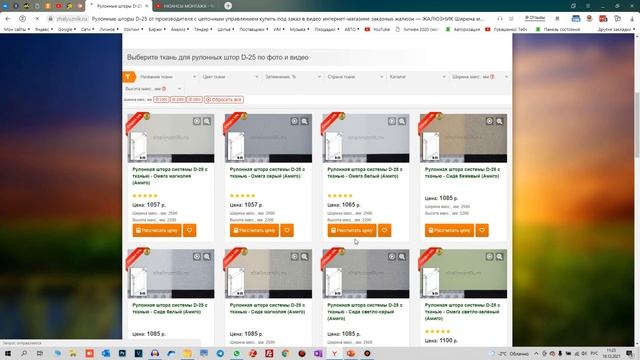Open video icon on Сида магнолия thumbnail
Screen dimensions: 640x360
tap(294, 257)
